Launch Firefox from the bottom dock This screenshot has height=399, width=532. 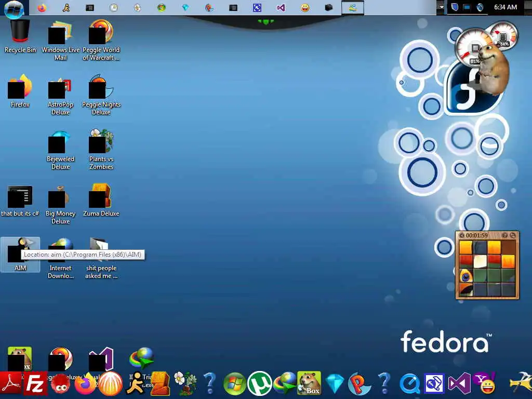(85, 384)
